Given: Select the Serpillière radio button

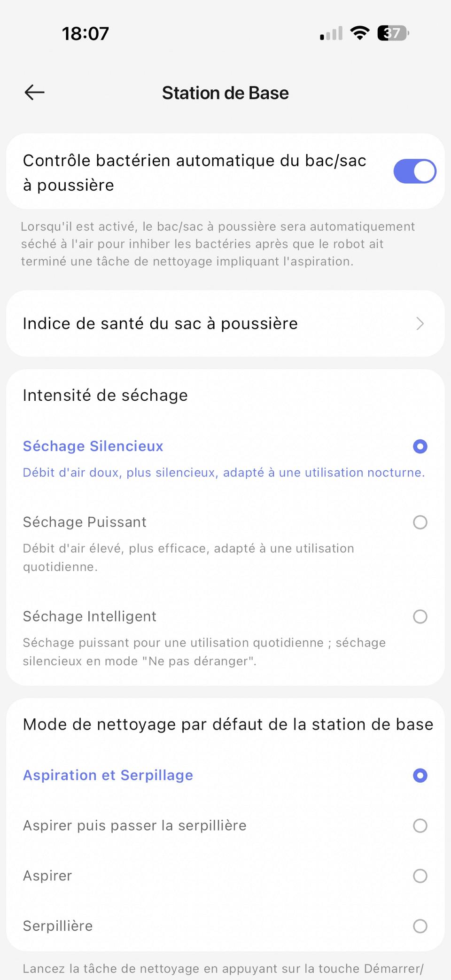Looking at the screenshot, I should [420, 926].
